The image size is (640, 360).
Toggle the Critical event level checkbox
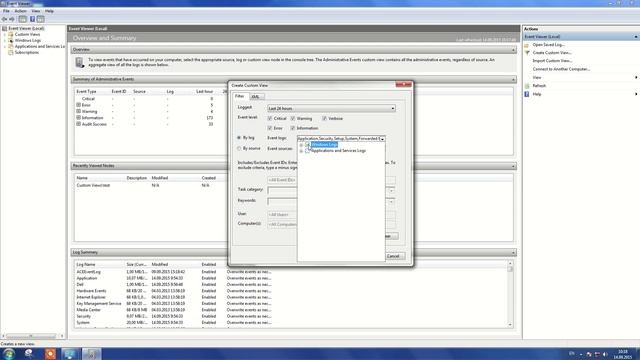[x=270, y=118]
